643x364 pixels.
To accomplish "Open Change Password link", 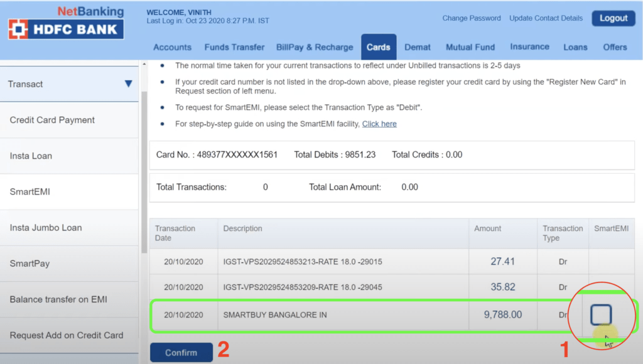I will [471, 18].
